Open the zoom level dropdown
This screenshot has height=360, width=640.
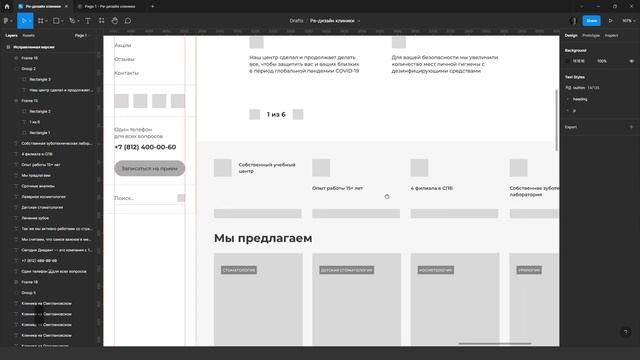pyautogui.click(x=629, y=21)
